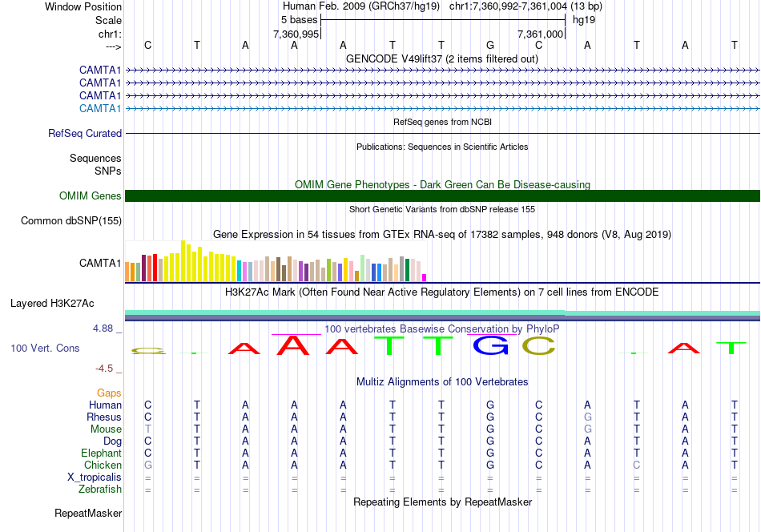Open Short Genetic Variants from dbSNP release 155 title
This screenshot has width=761, height=532.
click(442, 209)
